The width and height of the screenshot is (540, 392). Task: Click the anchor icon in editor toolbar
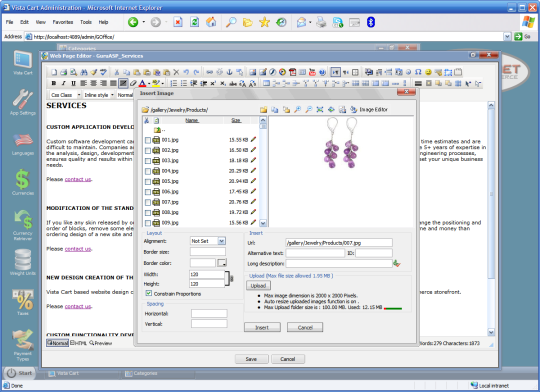229,72
